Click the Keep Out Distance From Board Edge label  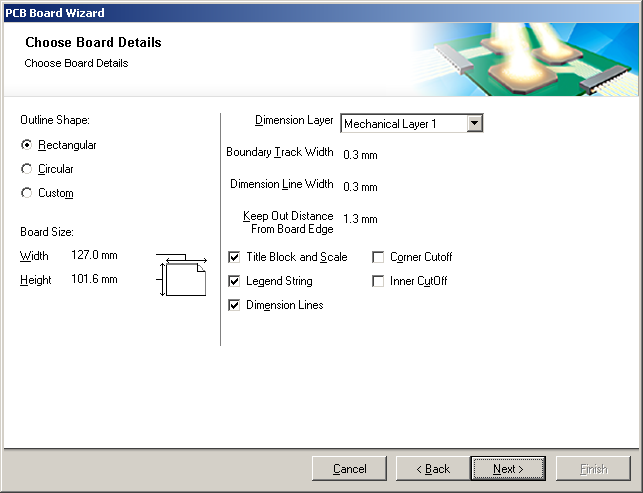point(288,222)
